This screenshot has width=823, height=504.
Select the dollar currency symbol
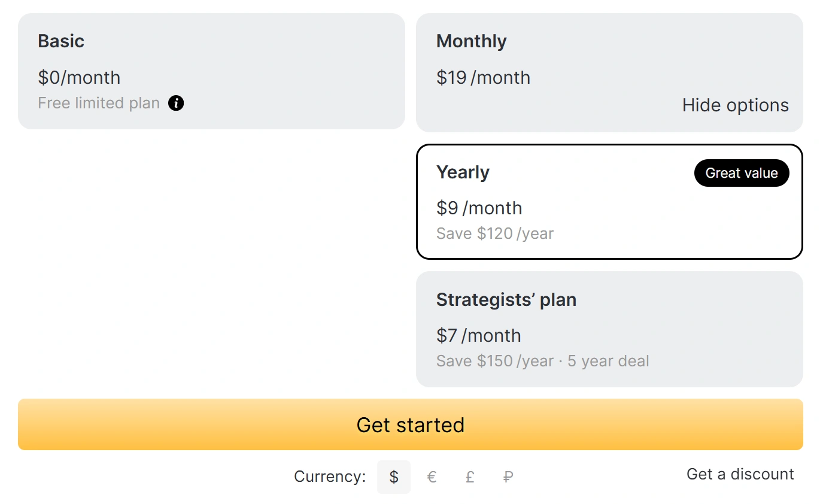point(394,477)
